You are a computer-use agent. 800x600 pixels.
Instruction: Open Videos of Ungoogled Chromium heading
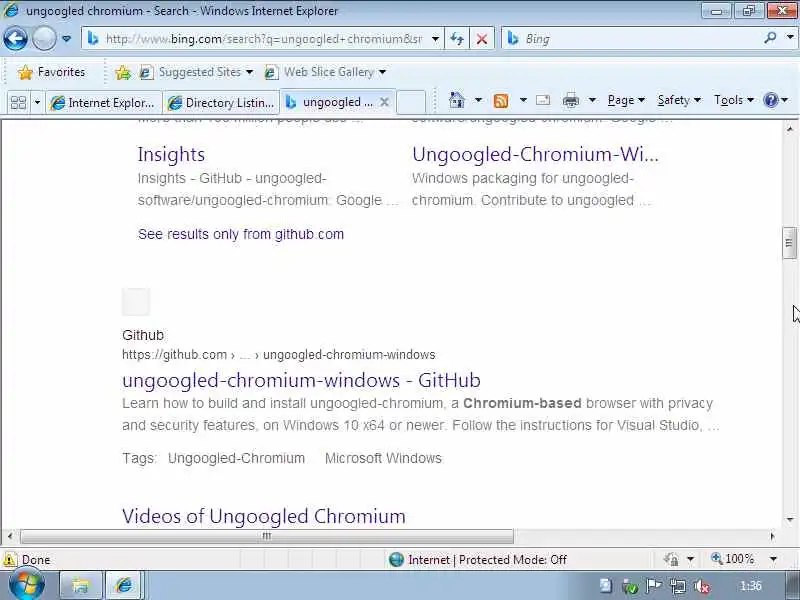[264, 516]
